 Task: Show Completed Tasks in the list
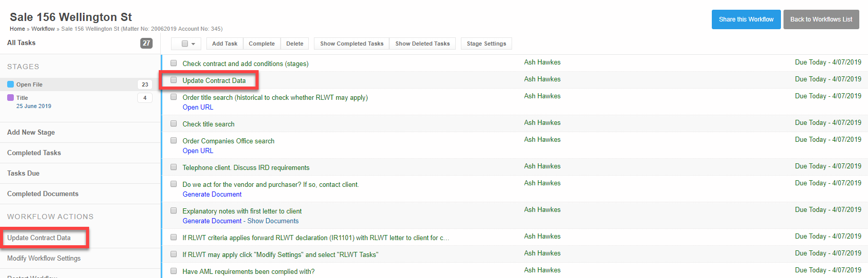pyautogui.click(x=351, y=44)
